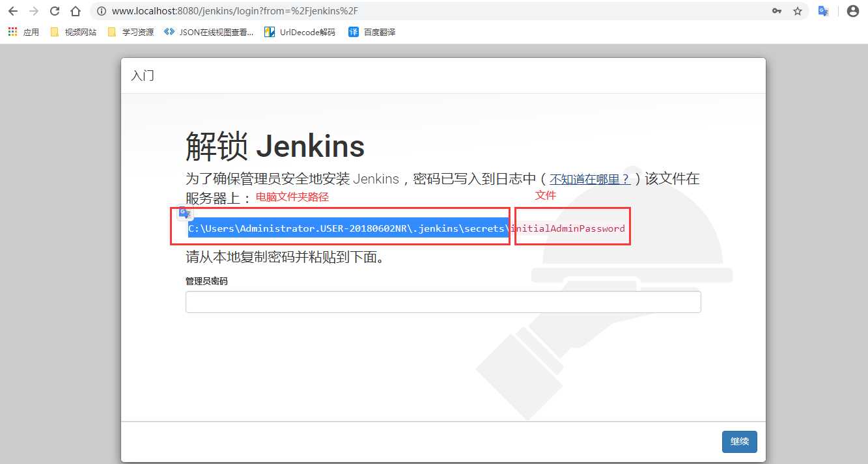Open the 视频网站 bookmark folder
Image resolution: width=868 pixels, height=464 pixels.
point(73,32)
